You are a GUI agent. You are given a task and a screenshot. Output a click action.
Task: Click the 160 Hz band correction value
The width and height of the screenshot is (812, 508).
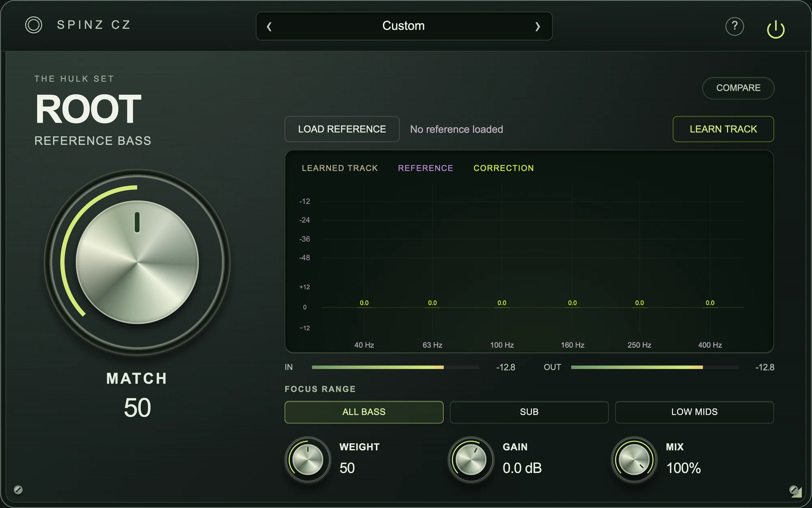click(x=572, y=303)
